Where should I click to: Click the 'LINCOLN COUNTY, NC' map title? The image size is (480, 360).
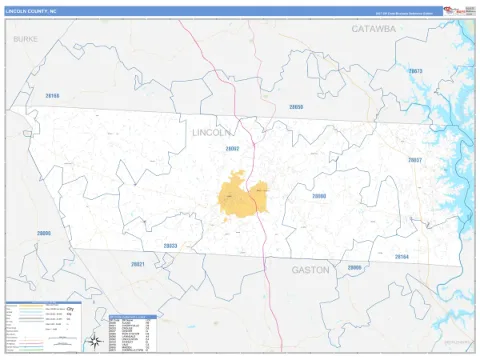31,11
